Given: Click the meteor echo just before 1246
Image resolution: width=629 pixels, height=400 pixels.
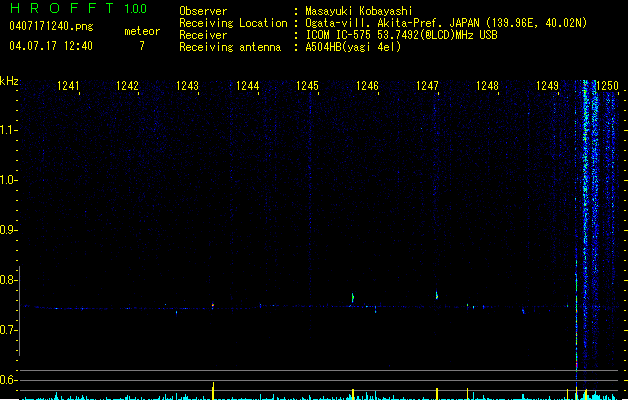Looking at the screenshot, I should [353, 298].
